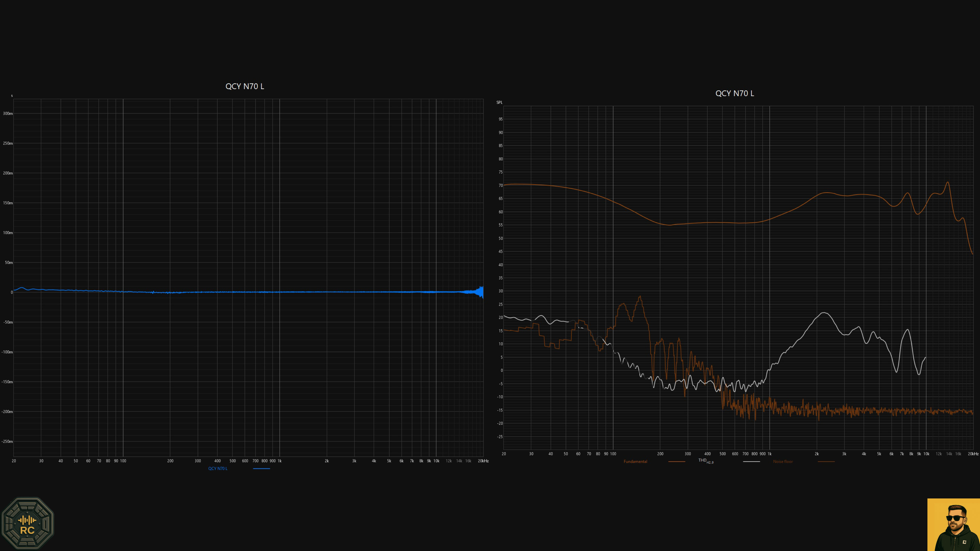Click the 20kHz label on left chart
The image size is (980, 551).
(483, 461)
